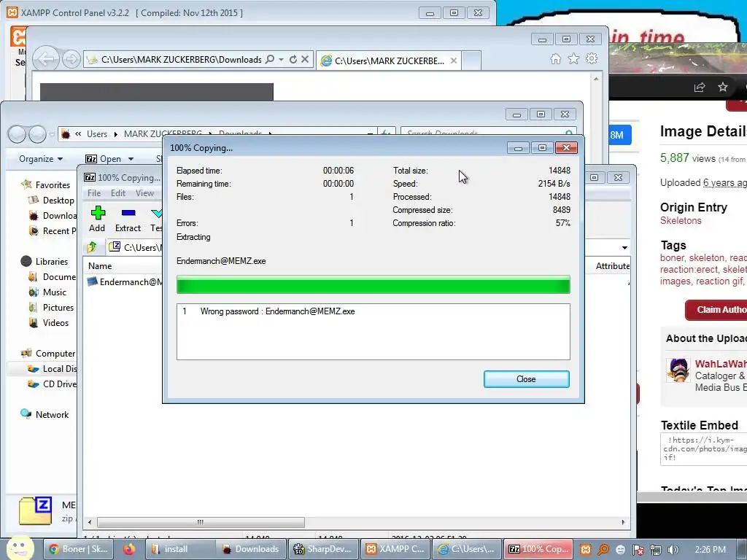The image size is (747, 560).
Task: Close the 7-Zip copying progress dialog
Action: [526, 379]
